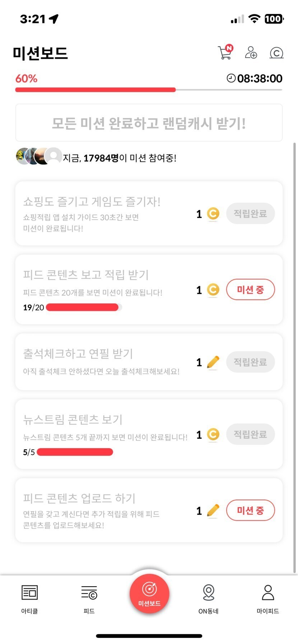Tap the 19/20 feed progress bar

pos(83,307)
